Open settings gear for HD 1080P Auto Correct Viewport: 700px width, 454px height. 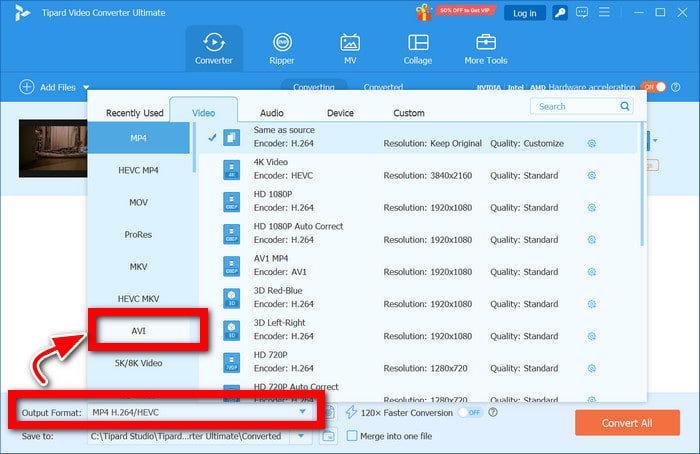click(x=592, y=240)
